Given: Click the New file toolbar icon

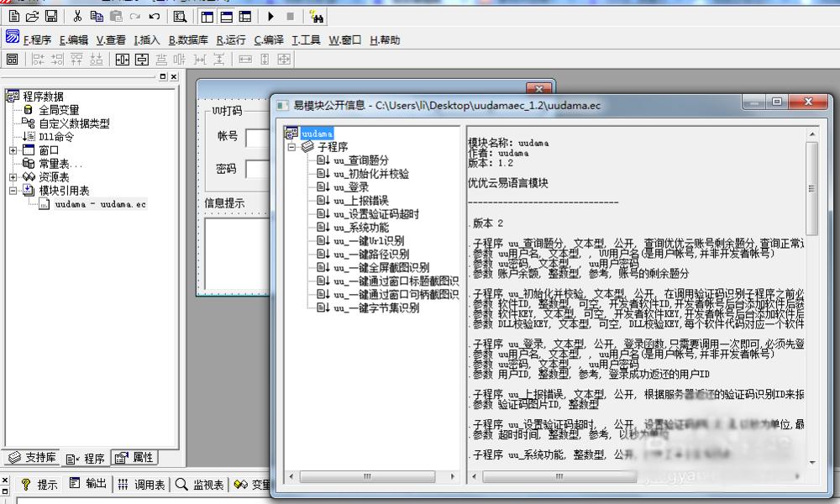Looking at the screenshot, I should point(13,16).
